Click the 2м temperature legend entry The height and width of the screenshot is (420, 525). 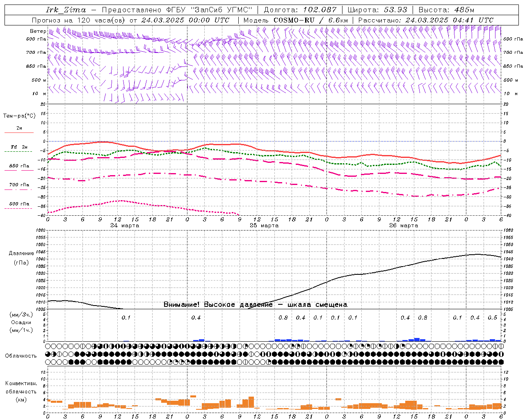tap(19, 128)
